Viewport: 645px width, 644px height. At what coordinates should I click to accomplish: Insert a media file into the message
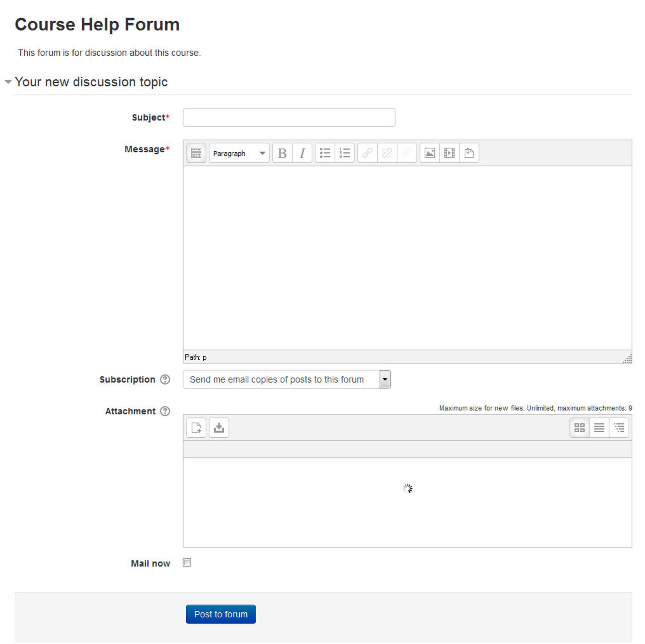pos(449,153)
